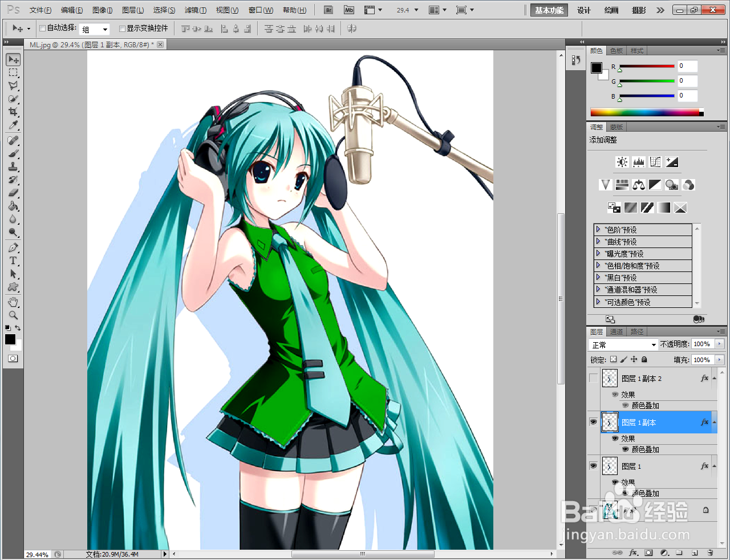Toggle lock all for layer
Image resolution: width=730 pixels, height=560 pixels.
tap(644, 359)
